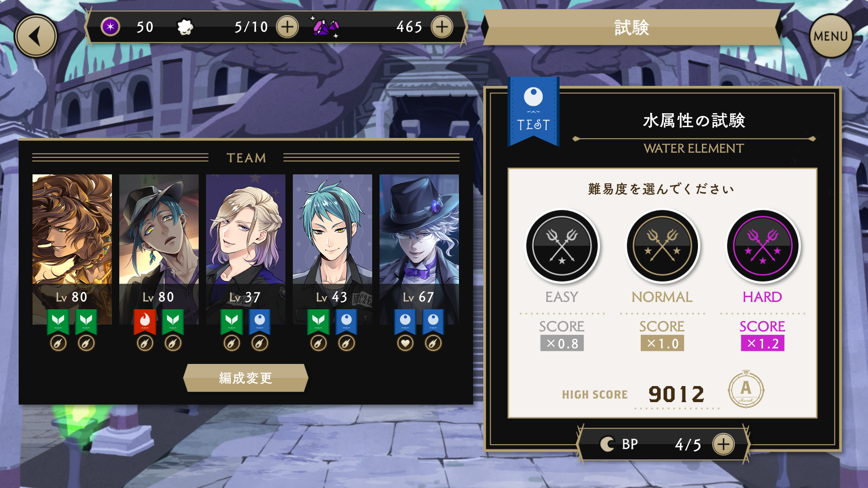Select EASY difficulty
This screenshot has width=868, height=488.
pyautogui.click(x=562, y=246)
